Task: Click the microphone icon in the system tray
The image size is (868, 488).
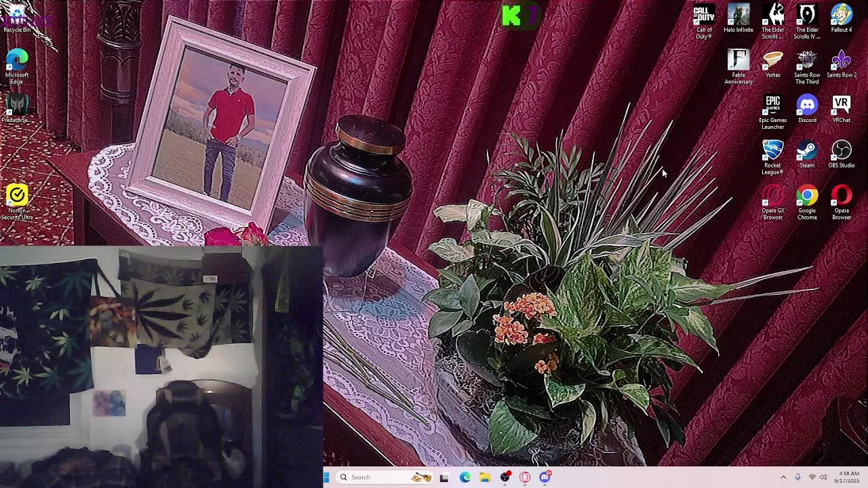Action: 797,477
